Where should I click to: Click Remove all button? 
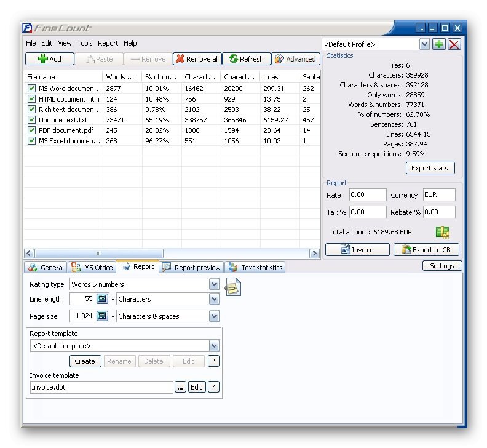(197, 58)
